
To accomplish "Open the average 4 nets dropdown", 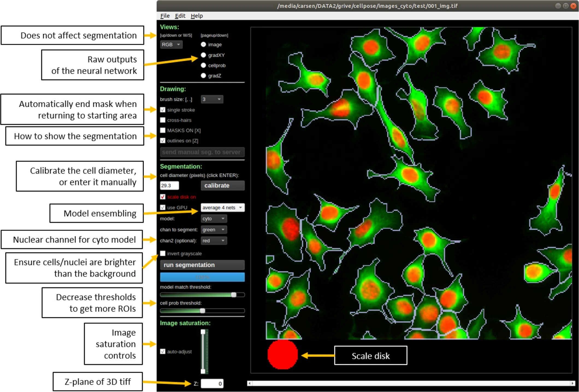I will tap(222, 208).
